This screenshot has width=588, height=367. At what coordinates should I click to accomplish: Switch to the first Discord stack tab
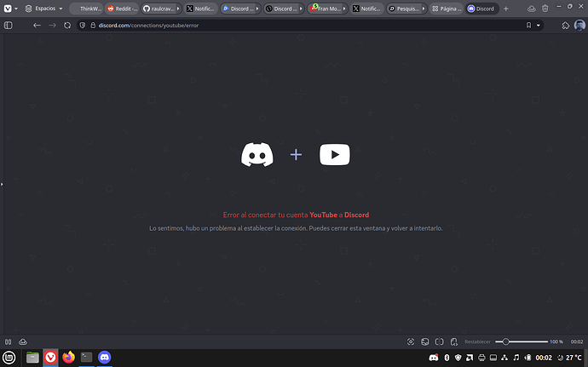coord(238,9)
